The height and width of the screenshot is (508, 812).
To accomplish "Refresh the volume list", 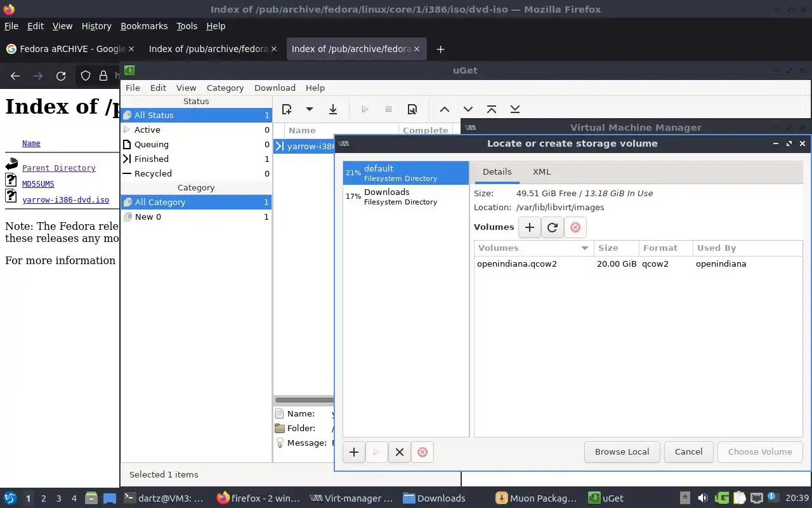I will coord(553,227).
